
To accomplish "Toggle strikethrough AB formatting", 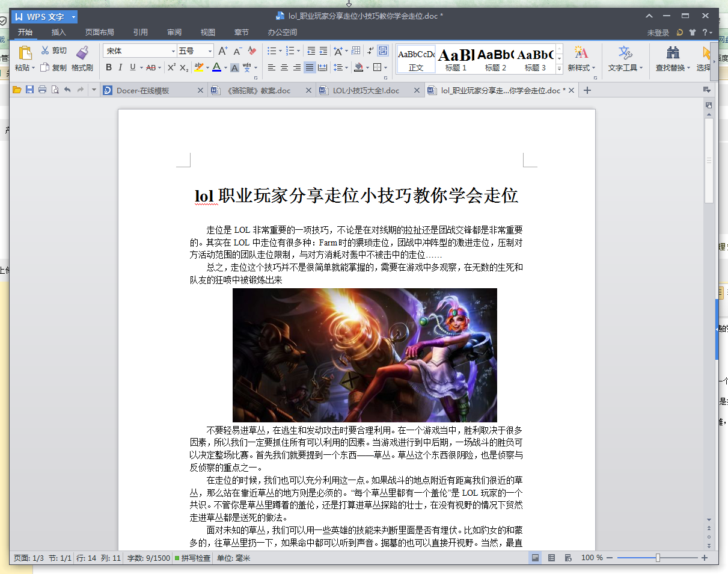I will (x=150, y=67).
